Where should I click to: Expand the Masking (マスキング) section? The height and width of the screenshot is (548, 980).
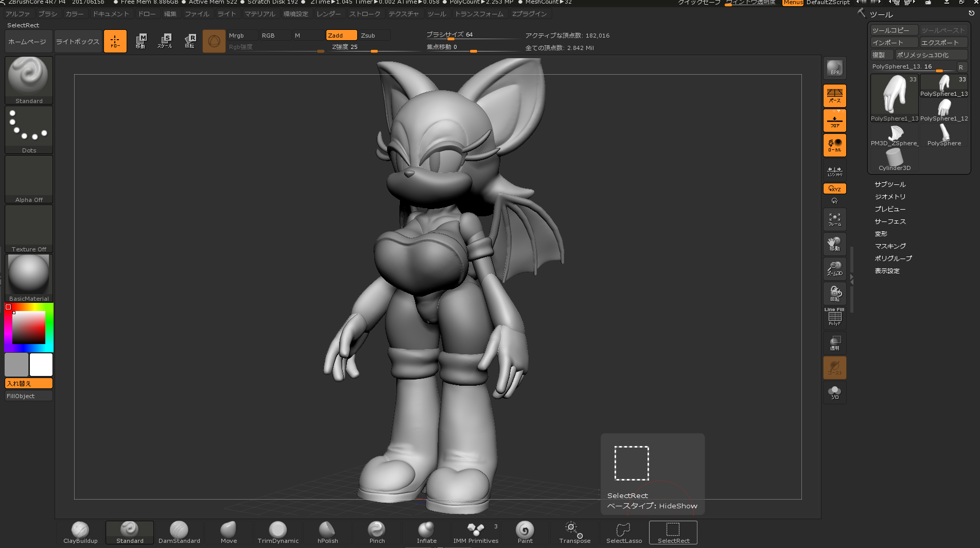coord(890,246)
